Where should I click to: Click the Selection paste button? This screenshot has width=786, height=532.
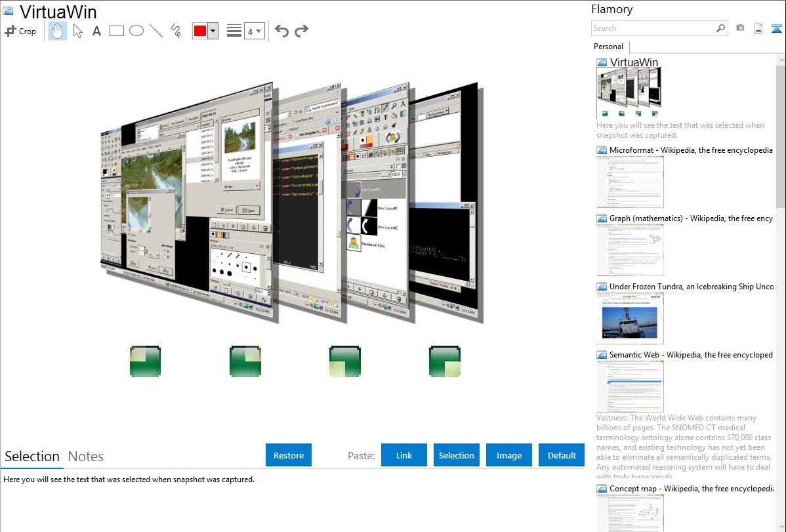(x=457, y=455)
